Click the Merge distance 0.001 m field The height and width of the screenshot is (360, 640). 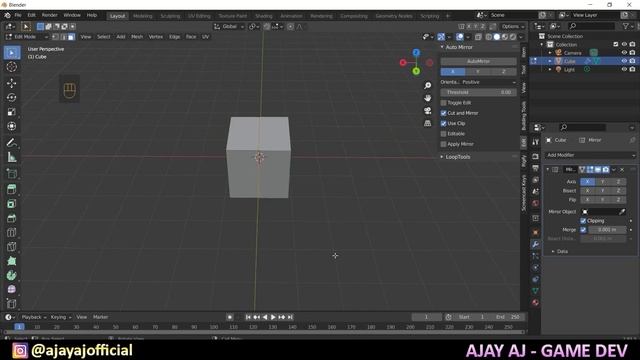tap(607, 230)
